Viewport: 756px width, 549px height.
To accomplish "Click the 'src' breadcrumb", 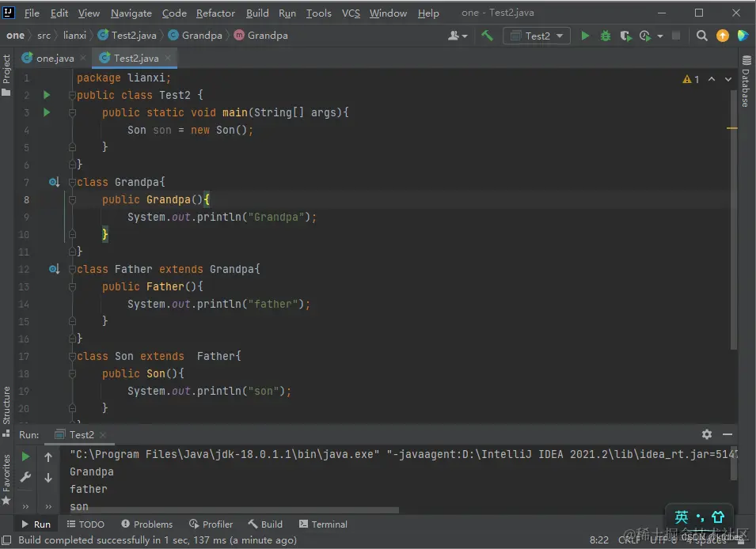I will [x=44, y=35].
